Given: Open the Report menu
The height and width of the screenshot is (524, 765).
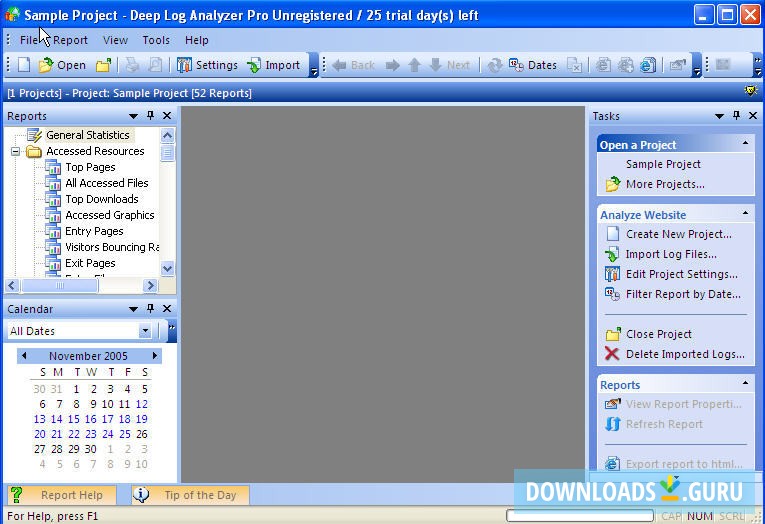Looking at the screenshot, I should (x=70, y=40).
